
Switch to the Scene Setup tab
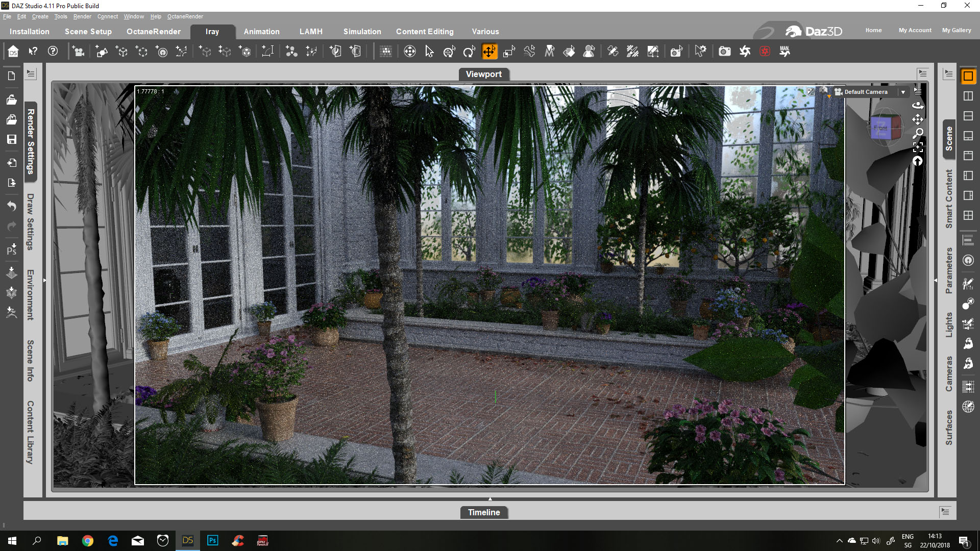88,32
